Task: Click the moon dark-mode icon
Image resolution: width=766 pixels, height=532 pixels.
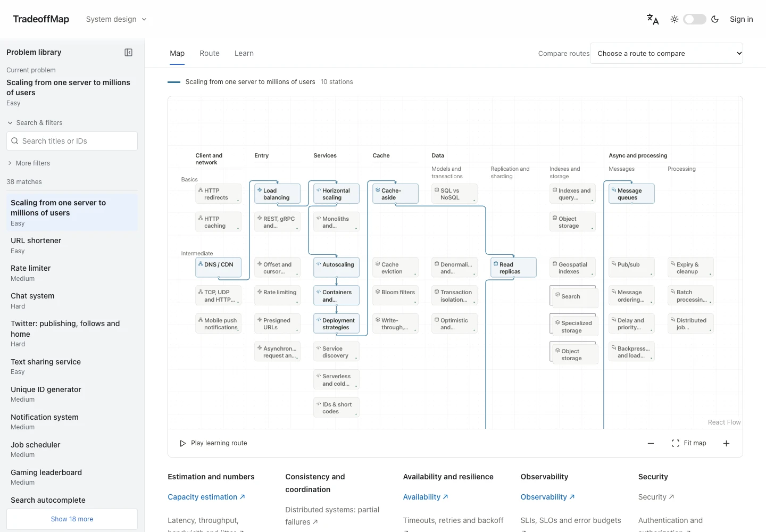Action: (x=715, y=19)
